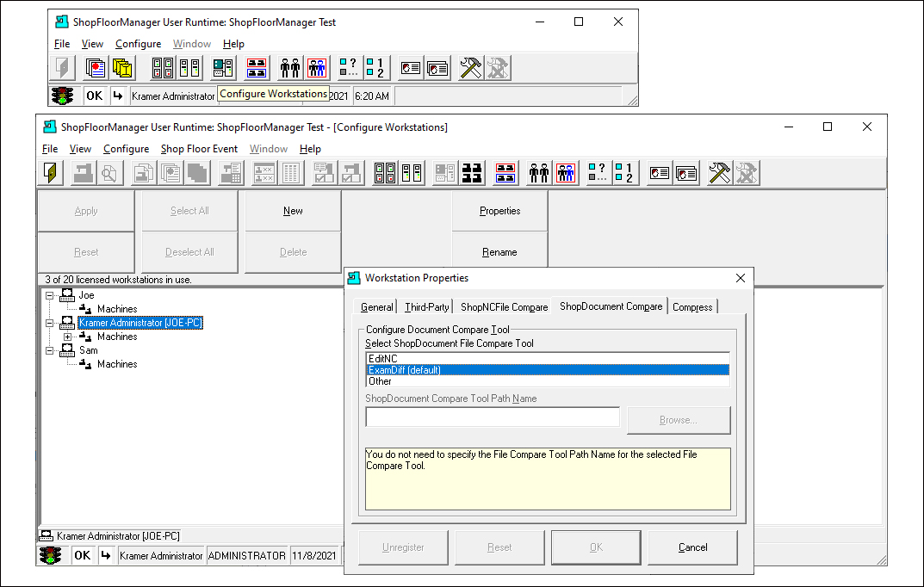Select Machines under the Sam workstation
Screen dimensions: 924x587
point(116,364)
